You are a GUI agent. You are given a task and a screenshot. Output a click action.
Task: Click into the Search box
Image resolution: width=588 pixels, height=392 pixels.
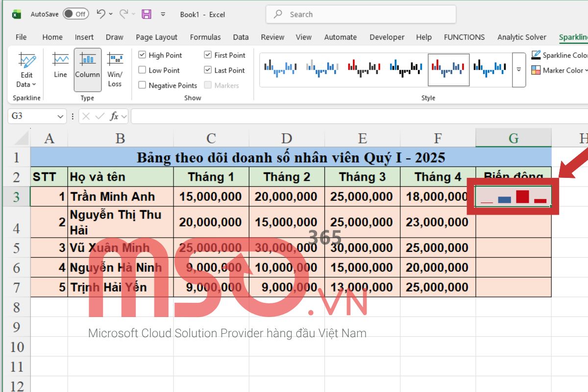click(x=361, y=14)
